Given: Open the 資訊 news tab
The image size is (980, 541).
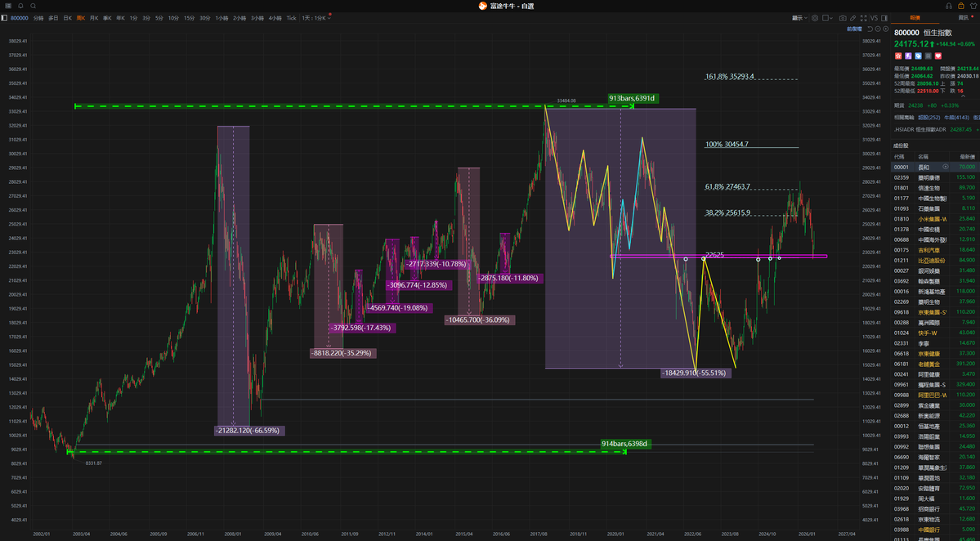Looking at the screenshot, I should pyautogui.click(x=963, y=18).
